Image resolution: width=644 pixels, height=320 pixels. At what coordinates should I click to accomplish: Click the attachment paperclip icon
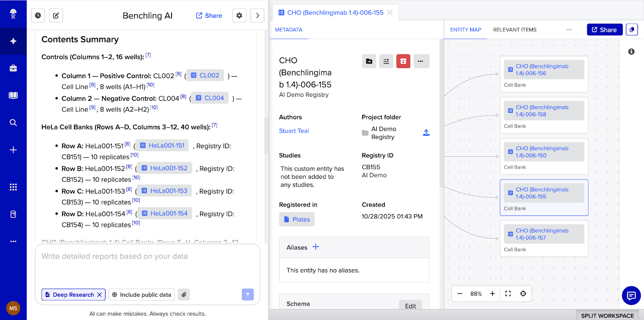(184, 295)
